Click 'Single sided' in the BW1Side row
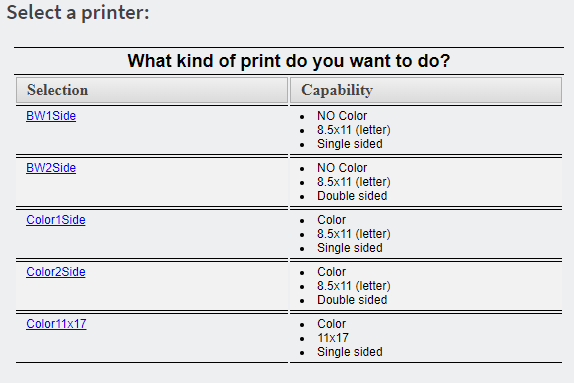 click(x=350, y=144)
